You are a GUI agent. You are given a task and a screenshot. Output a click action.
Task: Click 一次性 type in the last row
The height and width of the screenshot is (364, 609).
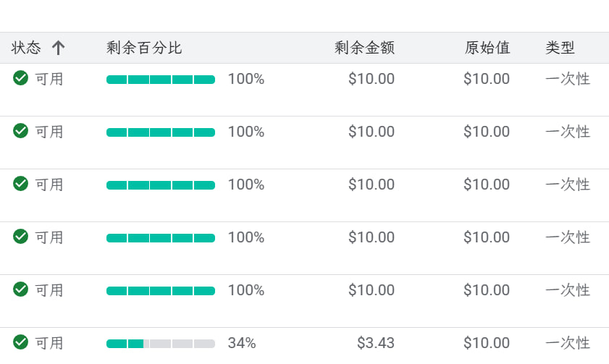click(x=568, y=343)
